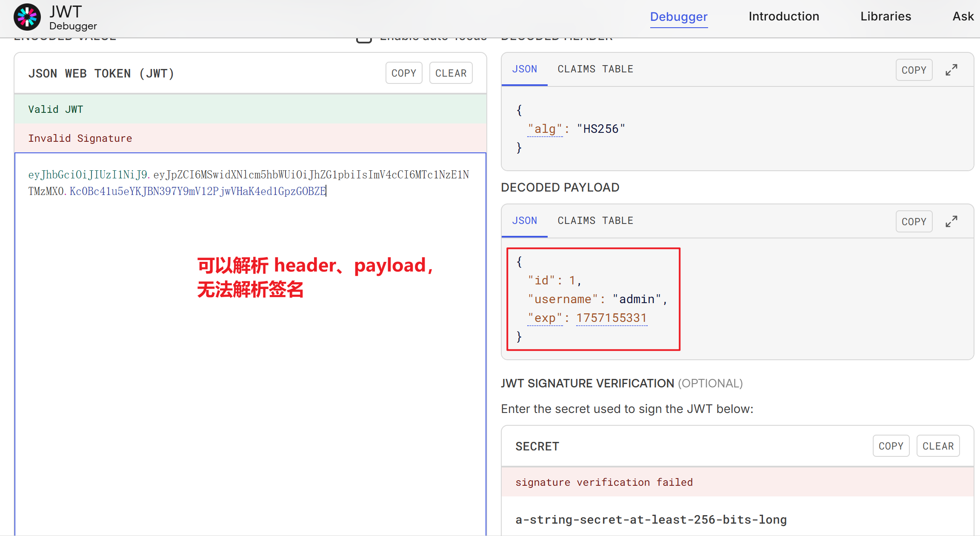
Task: Click inside the encoded JWT text area
Action: (250, 344)
